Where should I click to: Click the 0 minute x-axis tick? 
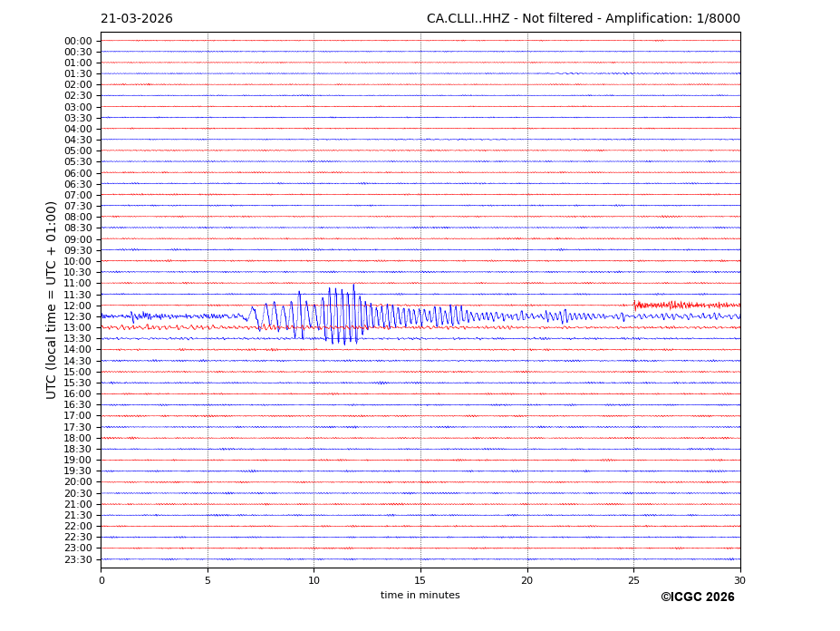(101, 580)
